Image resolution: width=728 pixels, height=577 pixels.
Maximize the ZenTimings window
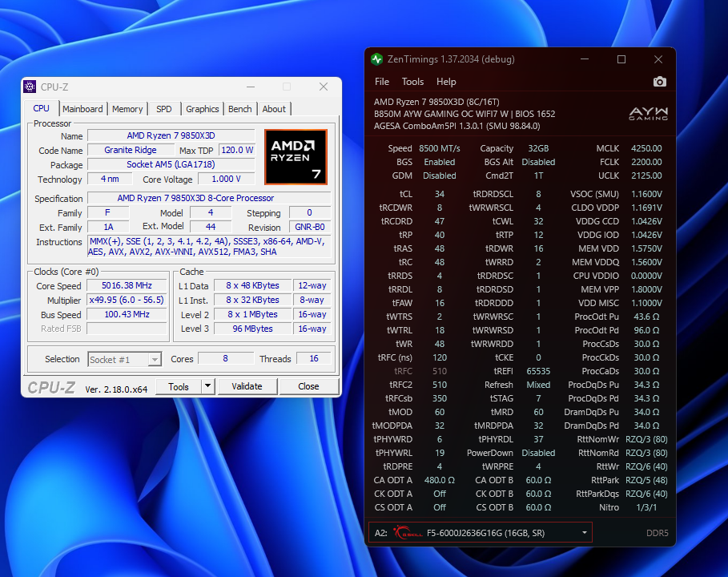(x=621, y=59)
